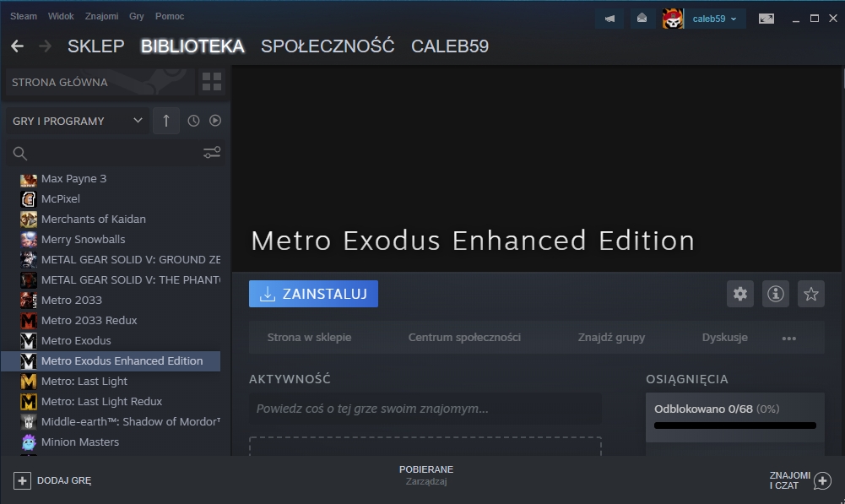Open friends chat plus icon

822,480
